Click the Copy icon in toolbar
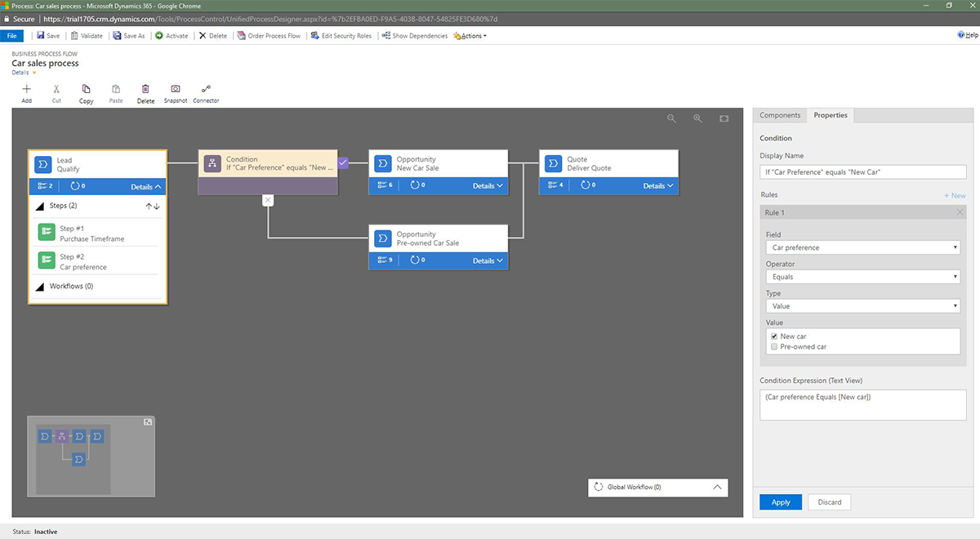The width and height of the screenshot is (980, 539). point(86,90)
